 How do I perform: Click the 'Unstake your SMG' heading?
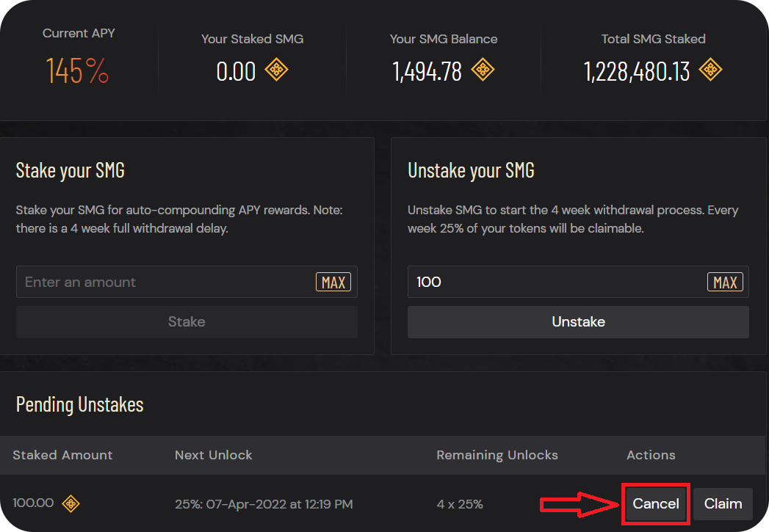[x=471, y=171]
